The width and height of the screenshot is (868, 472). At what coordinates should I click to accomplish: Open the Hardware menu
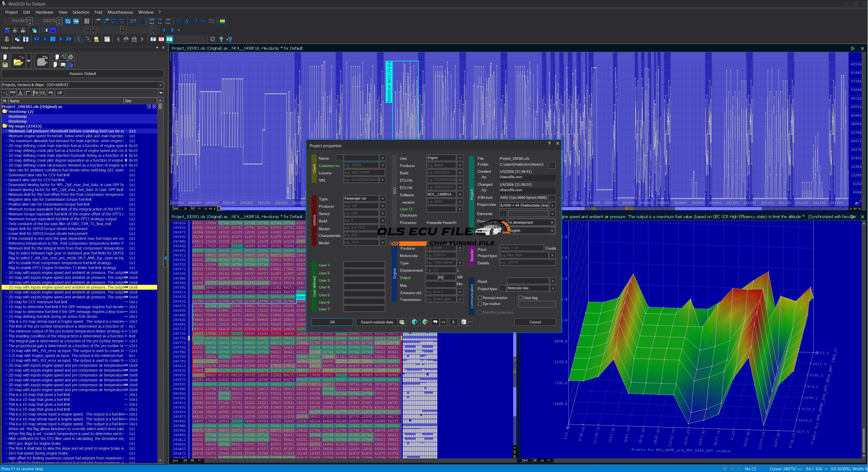coord(44,12)
